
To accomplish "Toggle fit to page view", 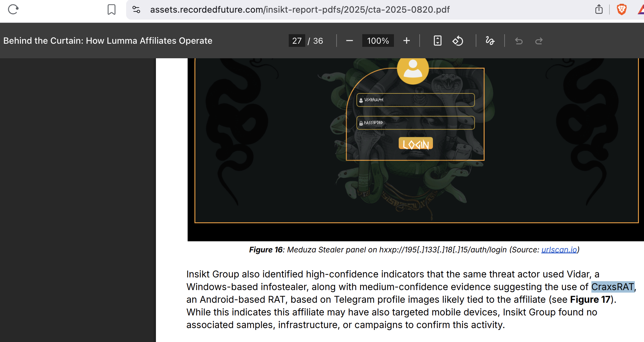I will coord(437,41).
